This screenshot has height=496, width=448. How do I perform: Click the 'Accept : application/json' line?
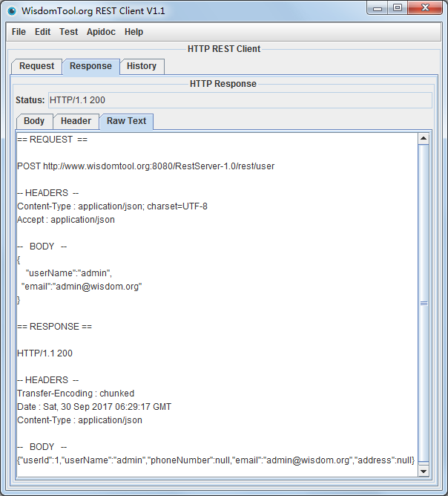coord(66,220)
